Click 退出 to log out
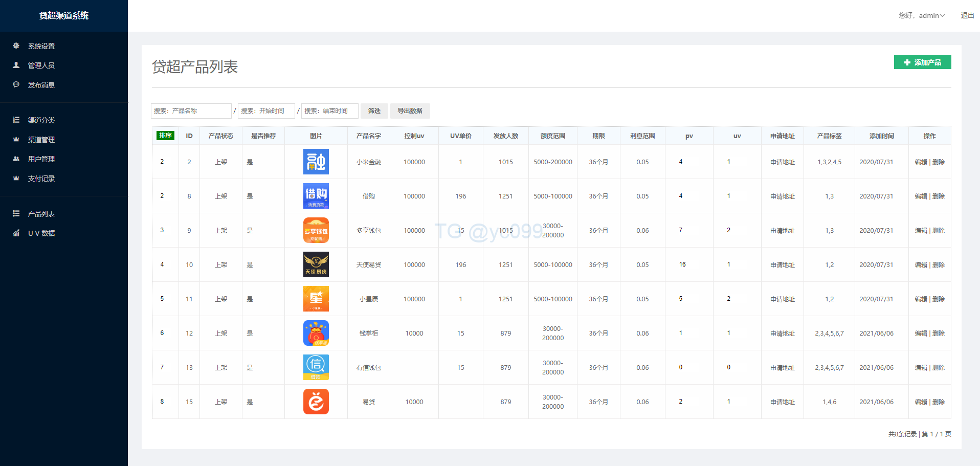Viewport: 980px width, 466px height. click(x=967, y=15)
